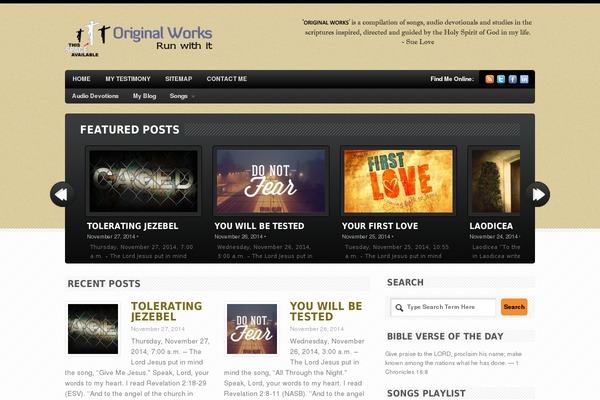
Task: Open My Testimony page
Action: (128, 79)
